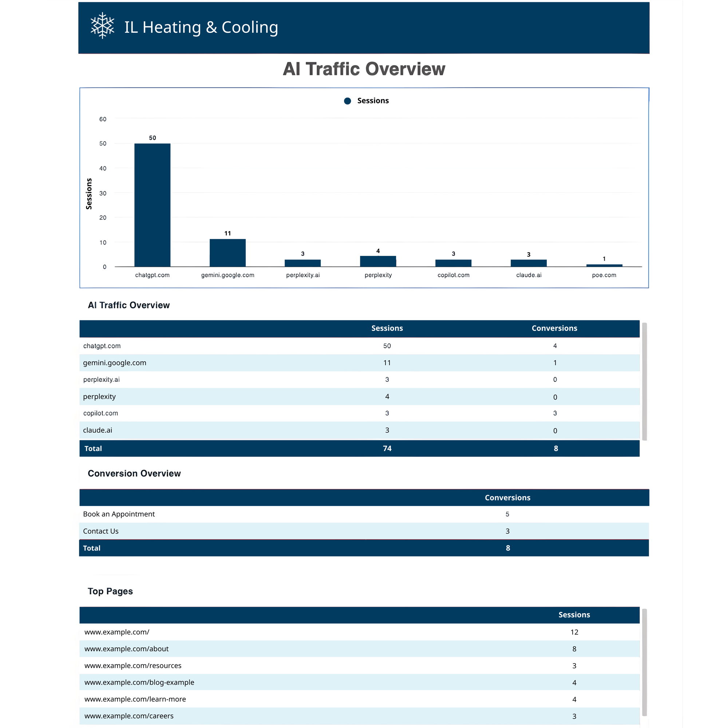Click the Sessions legend marker dot

(347, 100)
